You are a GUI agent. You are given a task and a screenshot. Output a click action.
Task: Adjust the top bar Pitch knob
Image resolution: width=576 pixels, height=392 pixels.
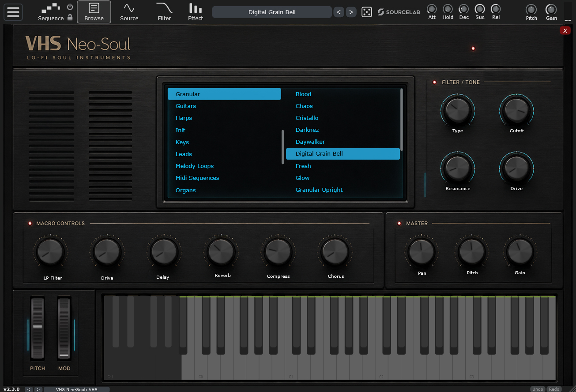[x=531, y=9]
